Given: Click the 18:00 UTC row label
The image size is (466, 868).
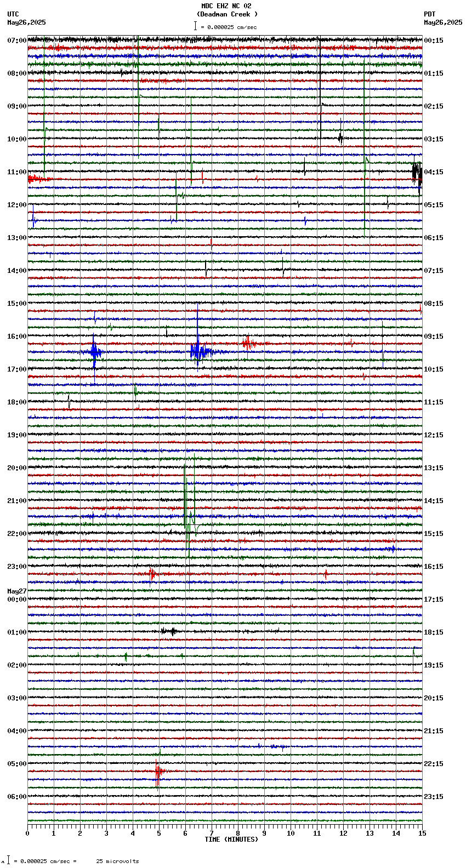Looking at the screenshot, I should [x=17, y=402].
